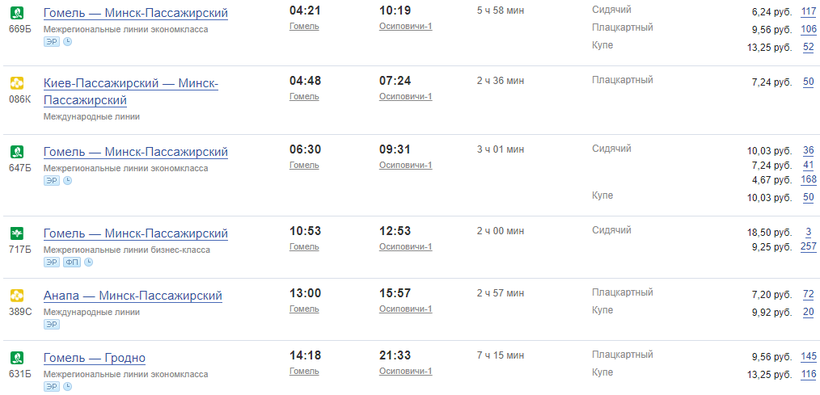This screenshot has width=820, height=395.
Task: Click the ФП badge under train 717Б
Action: [x=72, y=262]
